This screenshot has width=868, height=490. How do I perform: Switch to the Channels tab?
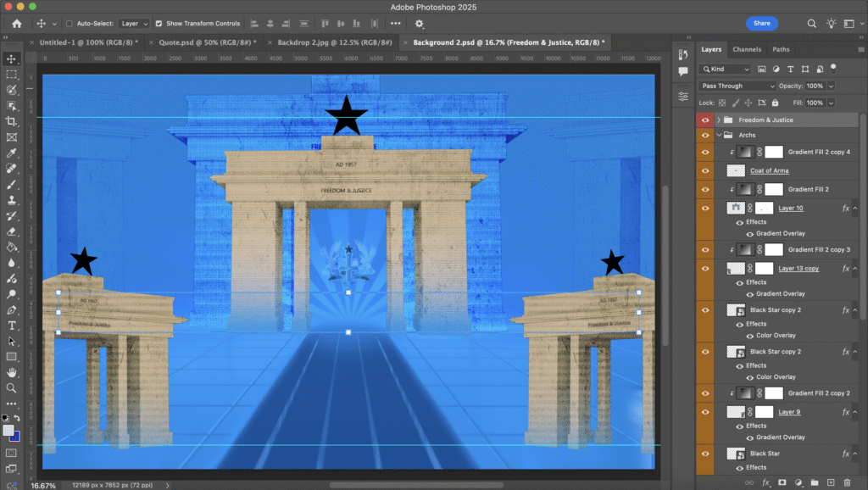click(747, 49)
